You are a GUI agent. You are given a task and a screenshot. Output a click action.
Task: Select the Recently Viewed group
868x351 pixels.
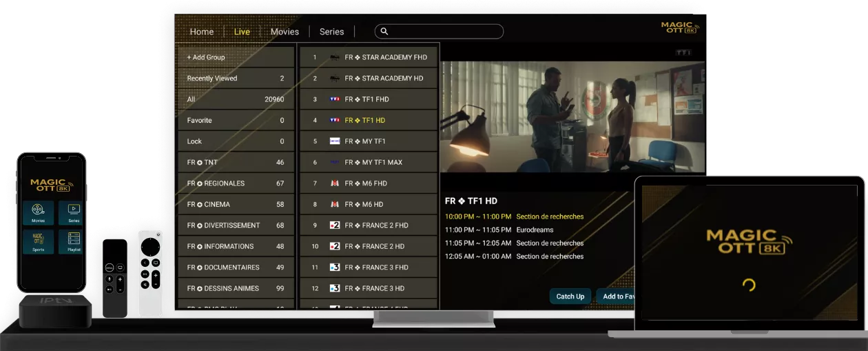click(236, 79)
